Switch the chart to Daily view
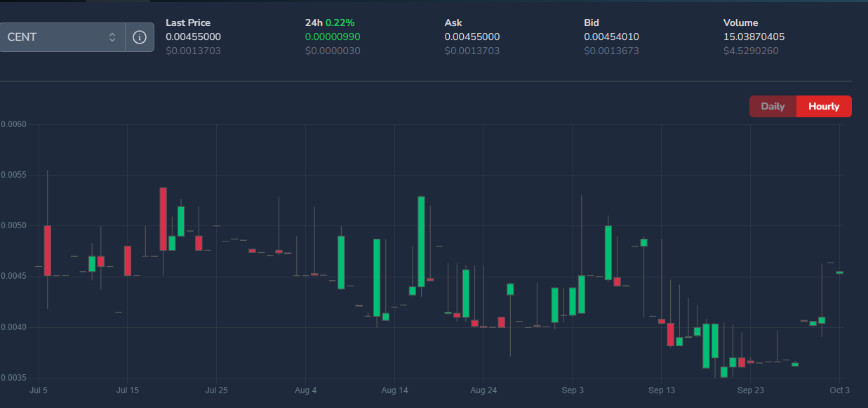Screen dimensions: 868x408 click(773, 107)
